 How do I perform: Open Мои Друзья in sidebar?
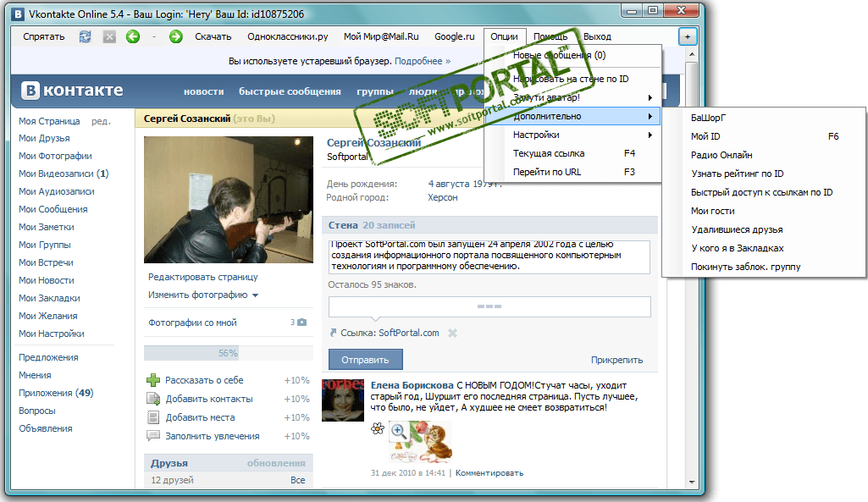click(x=44, y=138)
